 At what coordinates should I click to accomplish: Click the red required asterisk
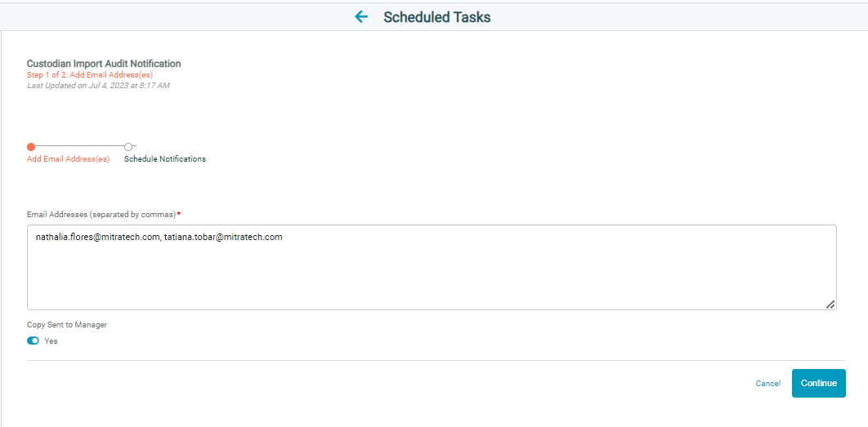179,214
